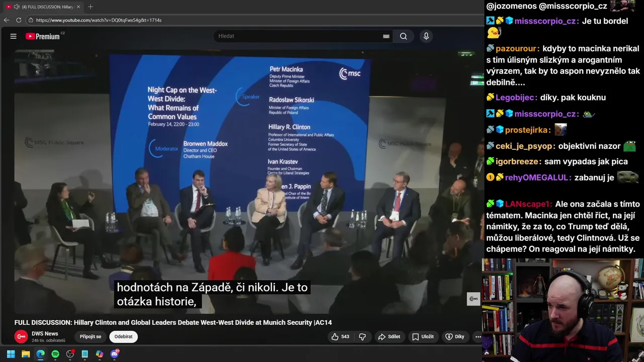Open Discord from the taskbar

click(114, 354)
